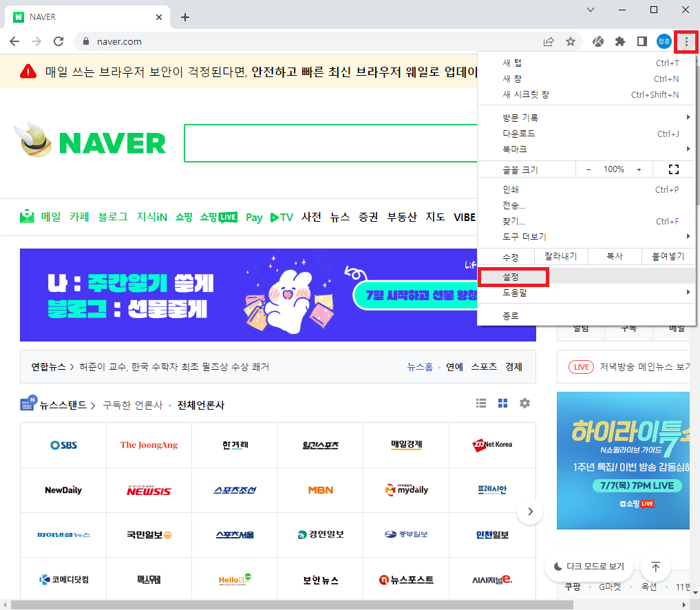Open the 뉴스 navigation link

(x=340, y=217)
